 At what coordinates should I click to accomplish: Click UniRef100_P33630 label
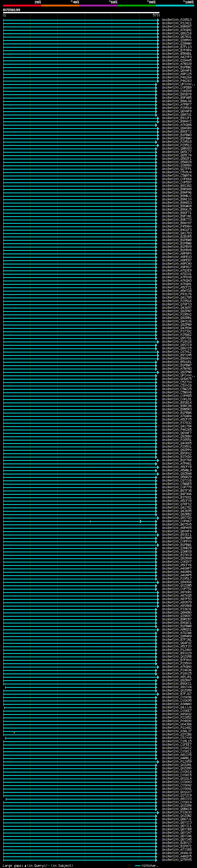tap(176, 812)
